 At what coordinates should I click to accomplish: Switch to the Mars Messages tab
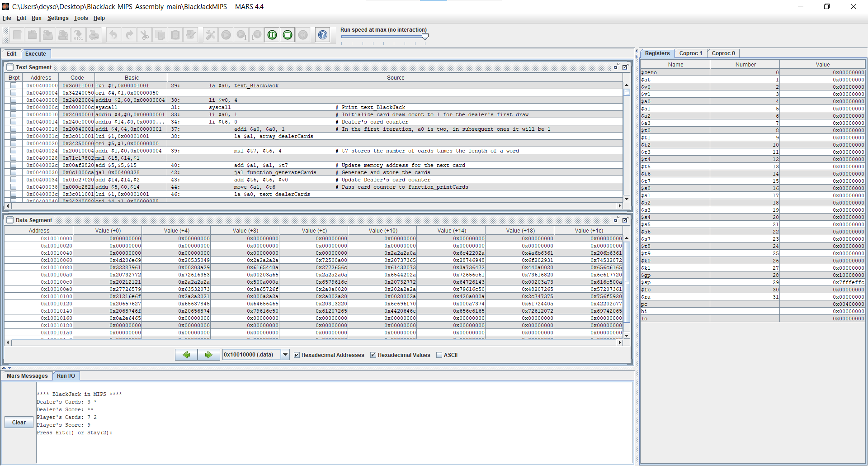27,376
